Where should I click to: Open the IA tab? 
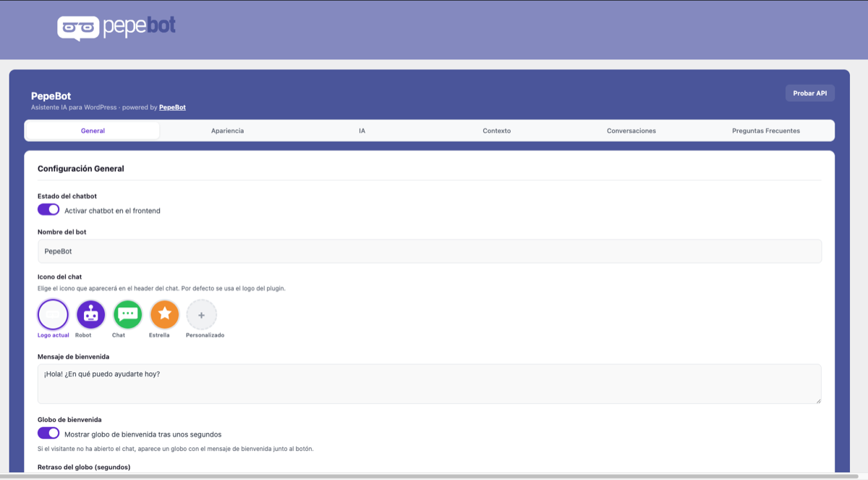click(x=362, y=130)
